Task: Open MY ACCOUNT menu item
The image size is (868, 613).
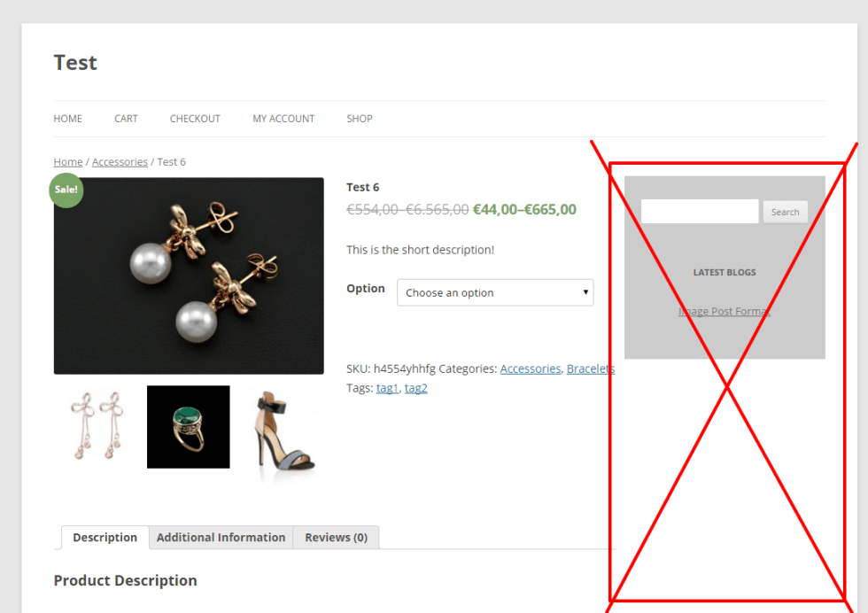Action: pos(283,119)
